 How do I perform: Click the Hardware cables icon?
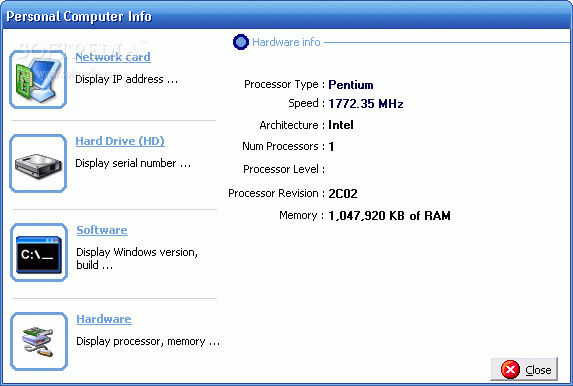click(39, 341)
